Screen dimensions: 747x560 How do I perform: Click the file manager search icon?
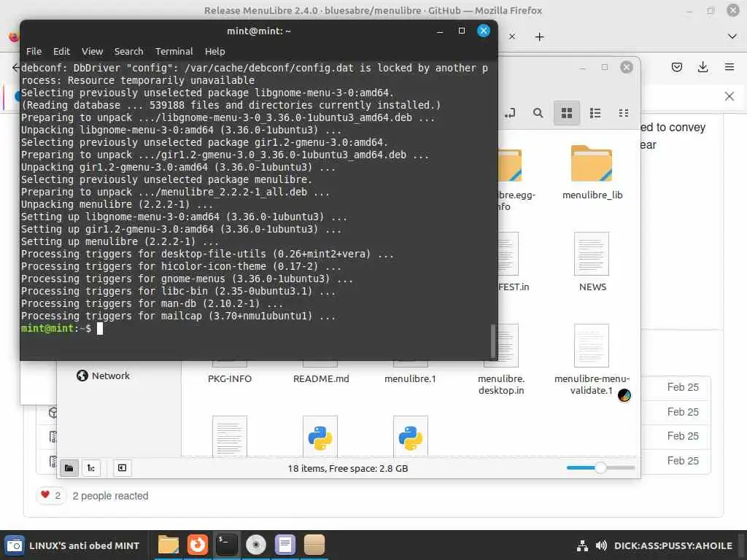point(538,113)
